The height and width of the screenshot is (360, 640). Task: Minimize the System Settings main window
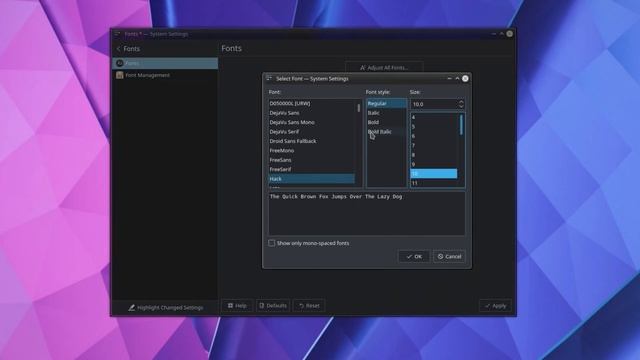(x=493, y=34)
